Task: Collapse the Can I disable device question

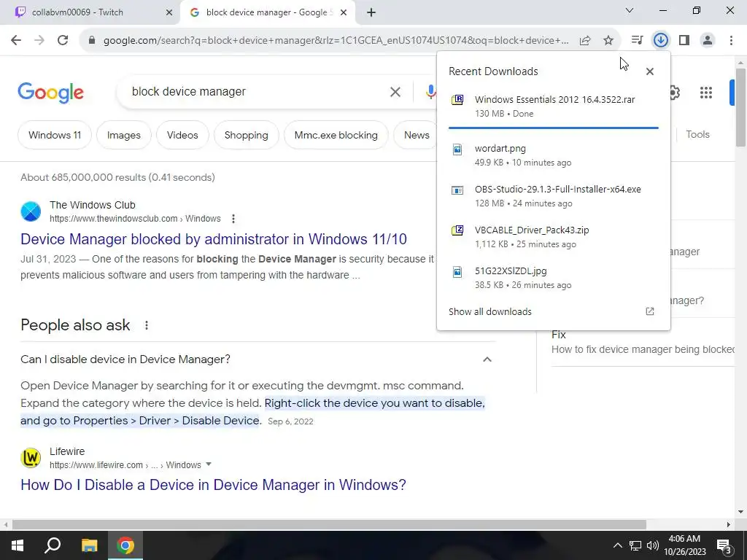Action: [487, 359]
